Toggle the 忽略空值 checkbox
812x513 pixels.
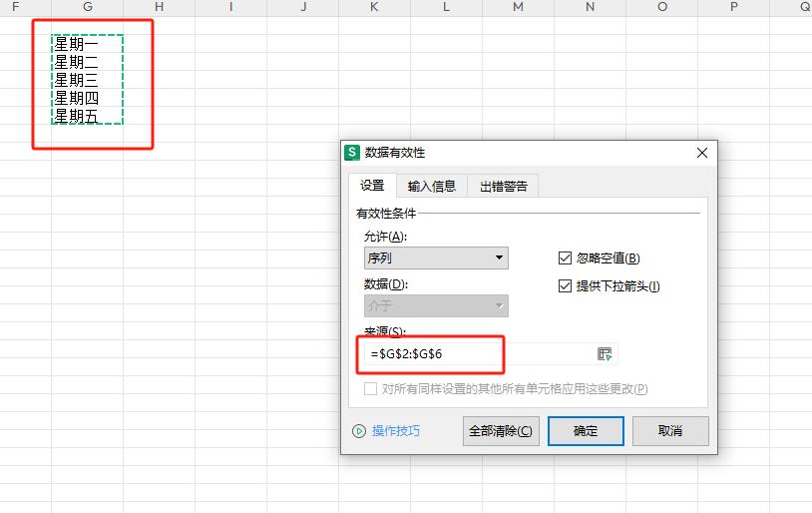565,258
